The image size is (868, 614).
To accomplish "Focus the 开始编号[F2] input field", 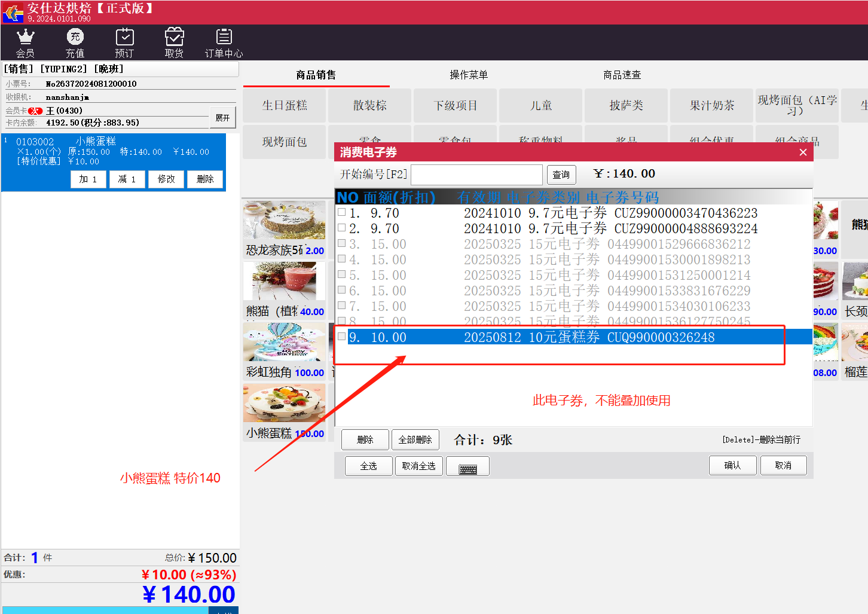I will [x=476, y=175].
